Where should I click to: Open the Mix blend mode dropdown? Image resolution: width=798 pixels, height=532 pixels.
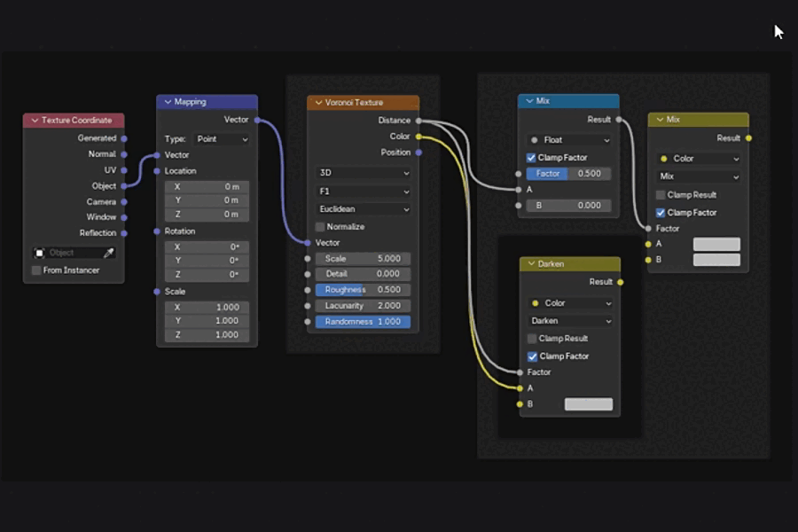(699, 176)
